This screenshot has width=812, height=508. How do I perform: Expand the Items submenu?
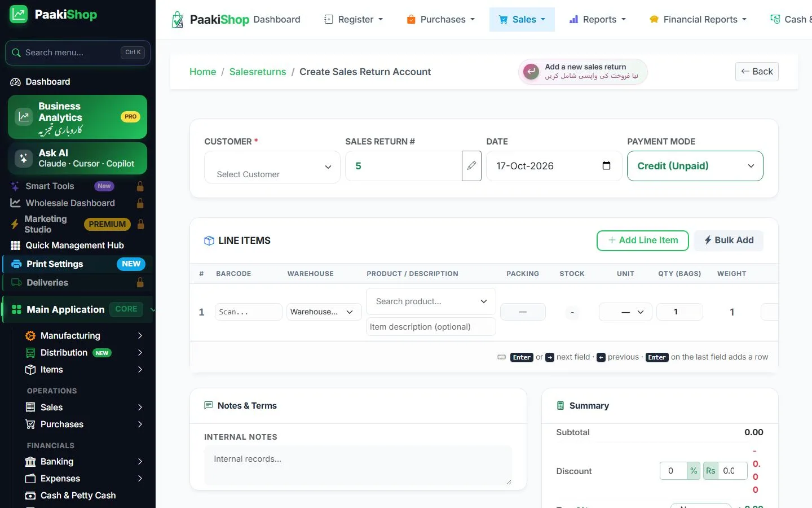[x=140, y=370]
